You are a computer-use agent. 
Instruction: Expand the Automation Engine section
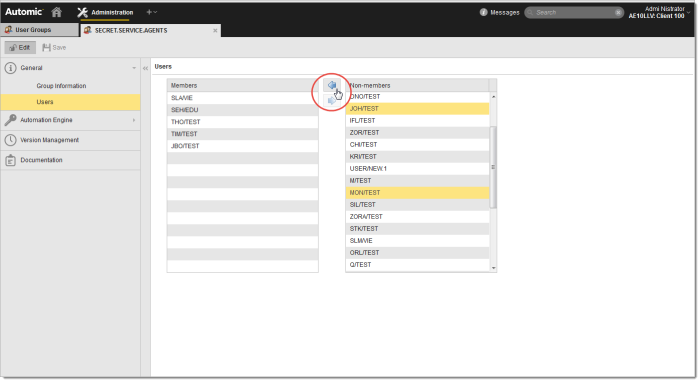[x=133, y=120]
